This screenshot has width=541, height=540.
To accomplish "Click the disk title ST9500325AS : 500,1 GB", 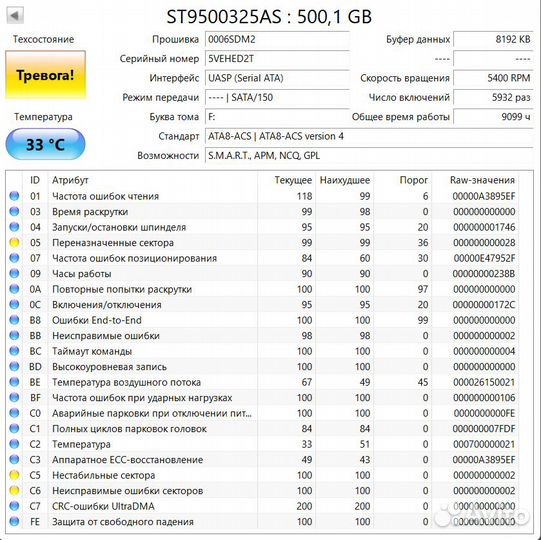I will (269, 16).
